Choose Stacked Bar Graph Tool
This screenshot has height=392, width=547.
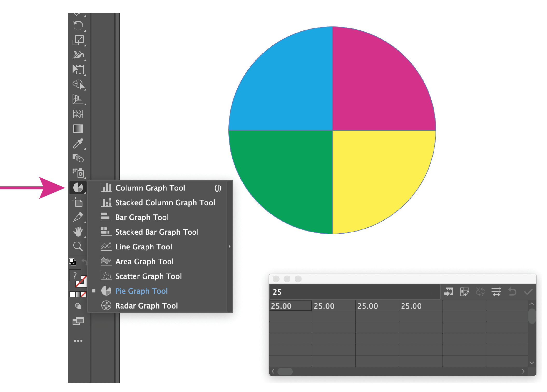[157, 232]
